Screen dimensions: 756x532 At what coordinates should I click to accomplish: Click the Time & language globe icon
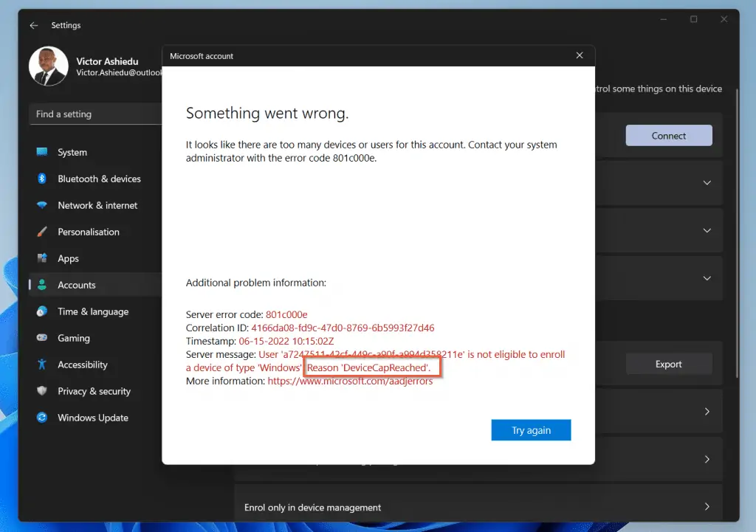[42, 311]
